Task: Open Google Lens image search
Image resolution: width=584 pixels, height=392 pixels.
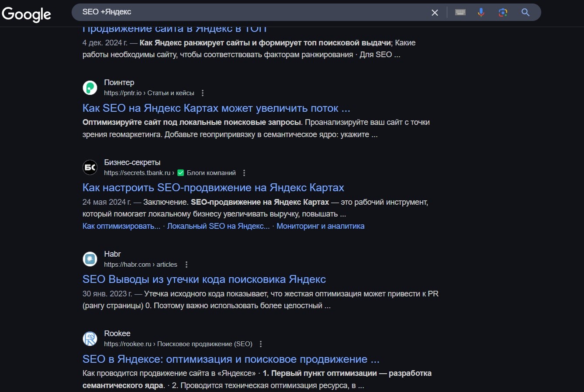Action: (503, 13)
